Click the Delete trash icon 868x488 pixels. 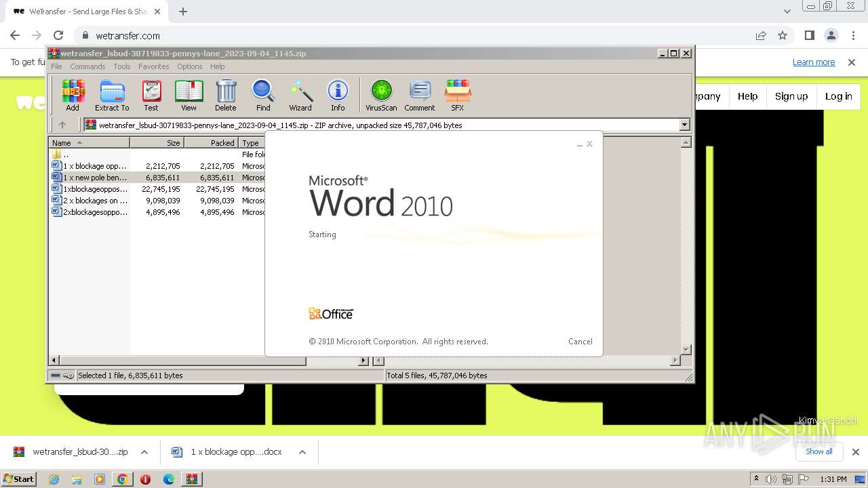(226, 95)
